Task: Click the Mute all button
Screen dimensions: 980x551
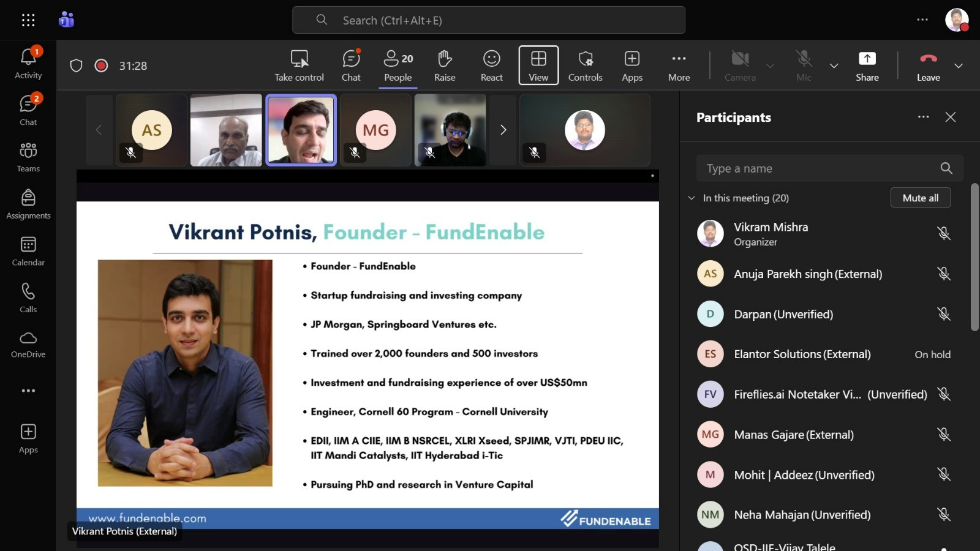Action: click(x=920, y=198)
